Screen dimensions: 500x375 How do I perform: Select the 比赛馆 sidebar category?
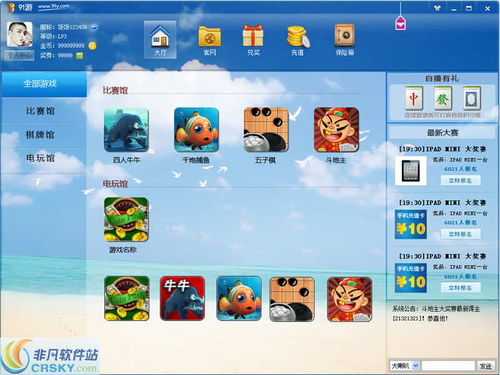pyautogui.click(x=40, y=111)
